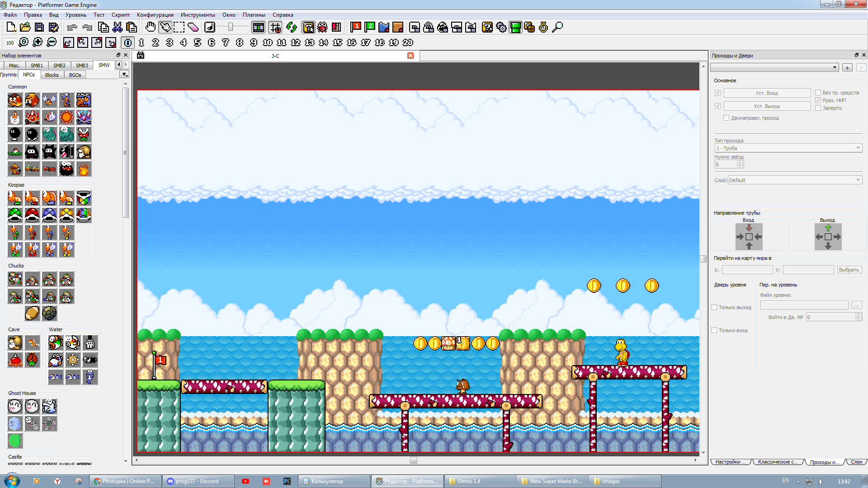Expand the Слой Default dropdown
Viewport: 868px width, 488px height.
click(795, 180)
